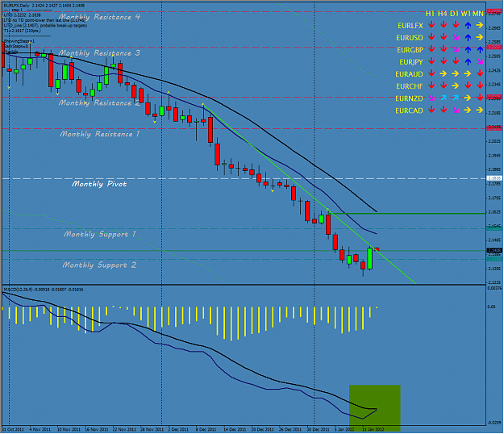Click the white Monthly Pivot price tag
This screenshot has height=434, width=504.
[494, 178]
